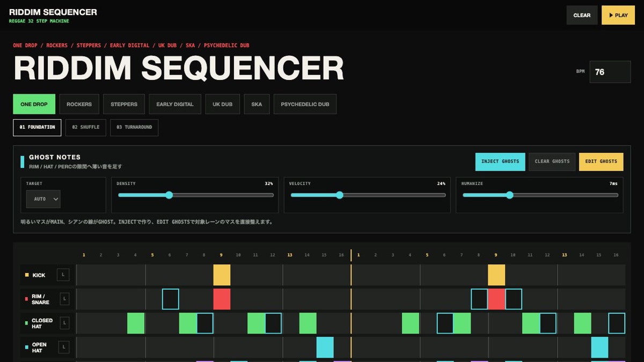Toggle the red Snare step 9 in second bar
644x362 pixels.
click(x=496, y=299)
